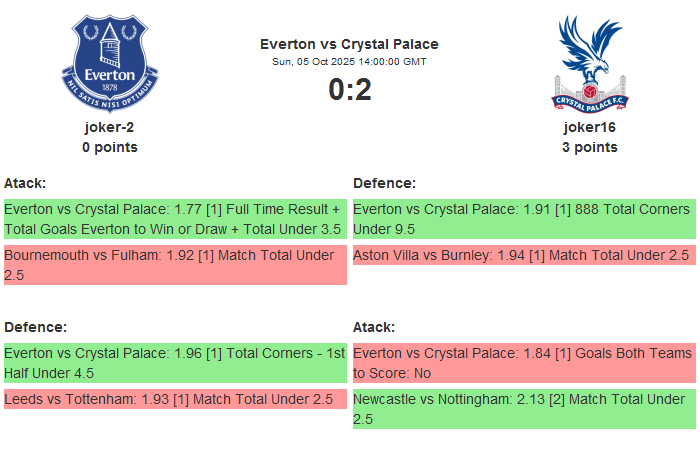
Task: Click the match date and time text
Action: [x=349, y=62]
